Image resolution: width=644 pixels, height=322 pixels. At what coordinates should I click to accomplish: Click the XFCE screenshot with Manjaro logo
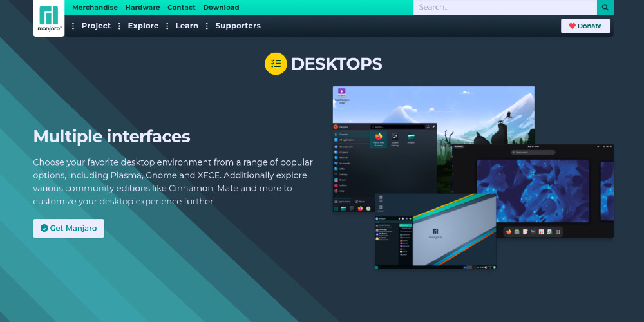(x=435, y=232)
